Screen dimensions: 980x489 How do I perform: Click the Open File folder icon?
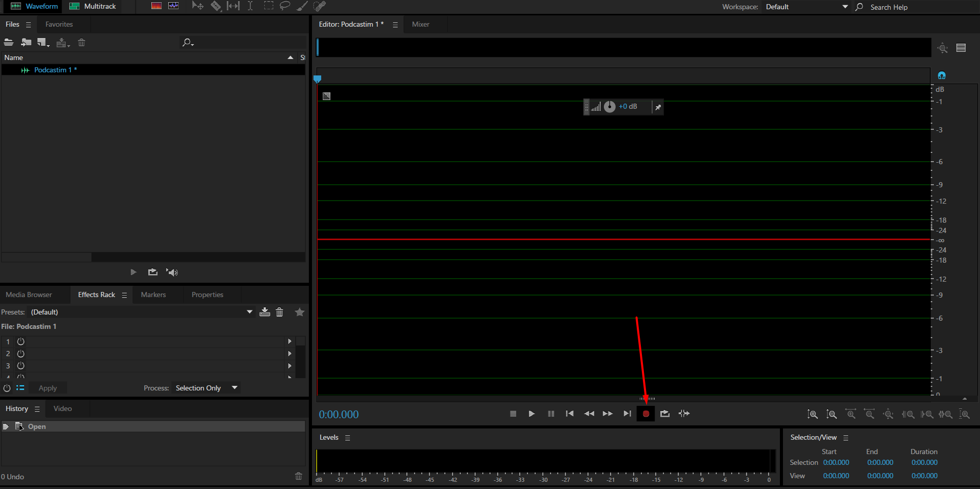9,43
